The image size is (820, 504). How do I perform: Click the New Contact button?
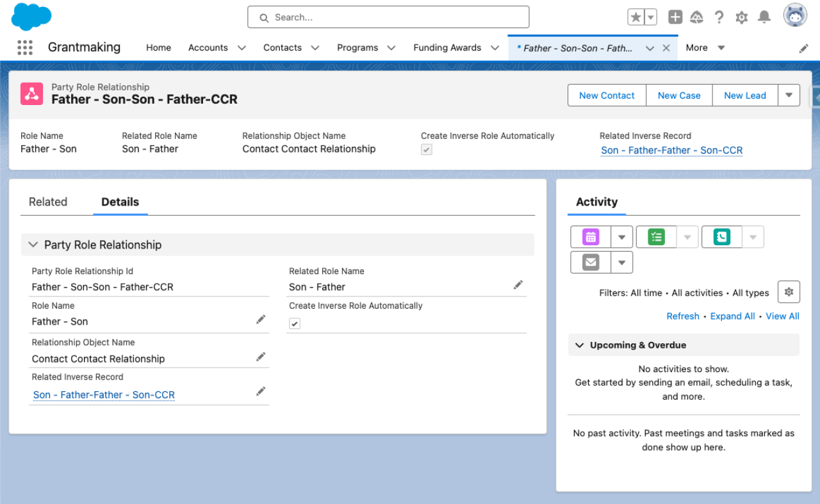[607, 95]
